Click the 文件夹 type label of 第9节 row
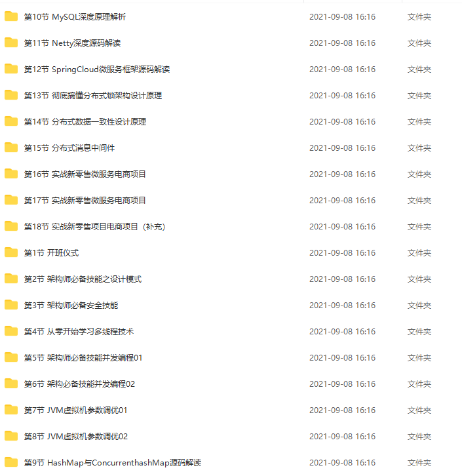Screen dimensions: 462x476 (x=419, y=463)
